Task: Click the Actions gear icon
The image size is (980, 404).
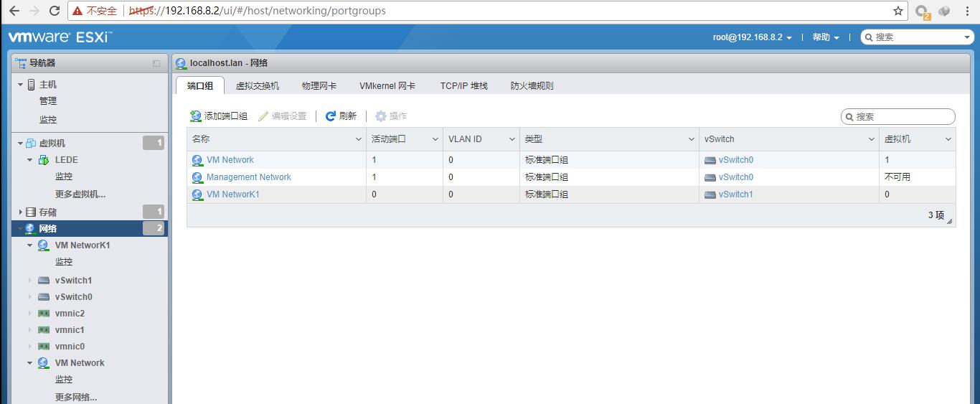Action: [380, 116]
